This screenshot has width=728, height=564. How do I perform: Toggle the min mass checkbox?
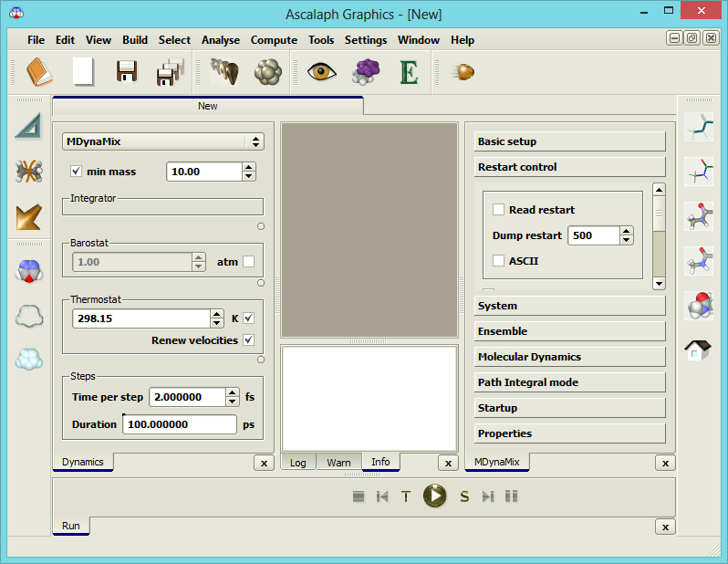77,172
